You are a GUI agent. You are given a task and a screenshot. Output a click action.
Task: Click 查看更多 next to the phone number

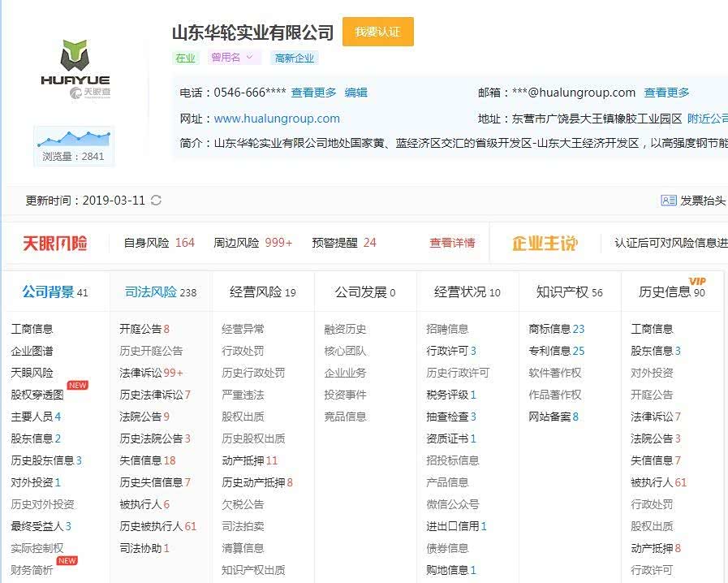tap(313, 93)
